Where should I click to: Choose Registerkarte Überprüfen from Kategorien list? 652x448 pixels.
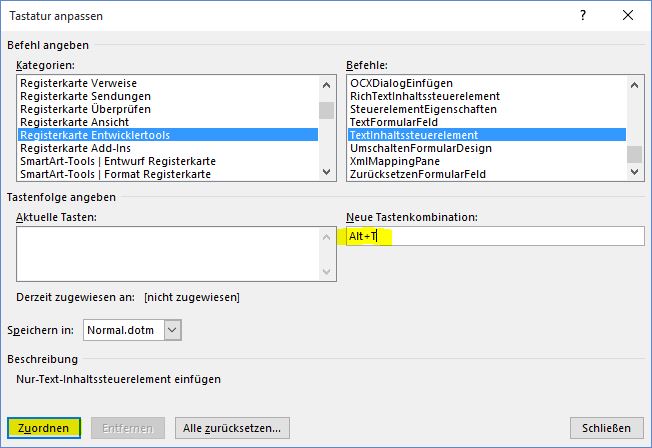(82, 108)
